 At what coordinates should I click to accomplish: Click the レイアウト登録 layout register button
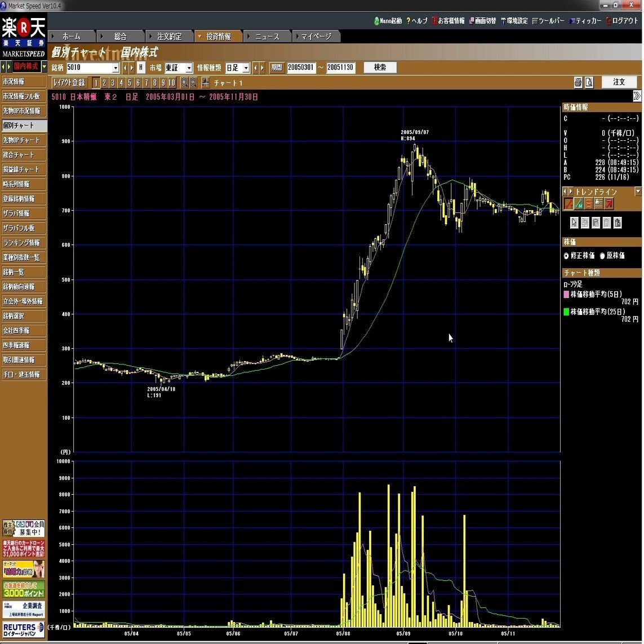pos(69,83)
